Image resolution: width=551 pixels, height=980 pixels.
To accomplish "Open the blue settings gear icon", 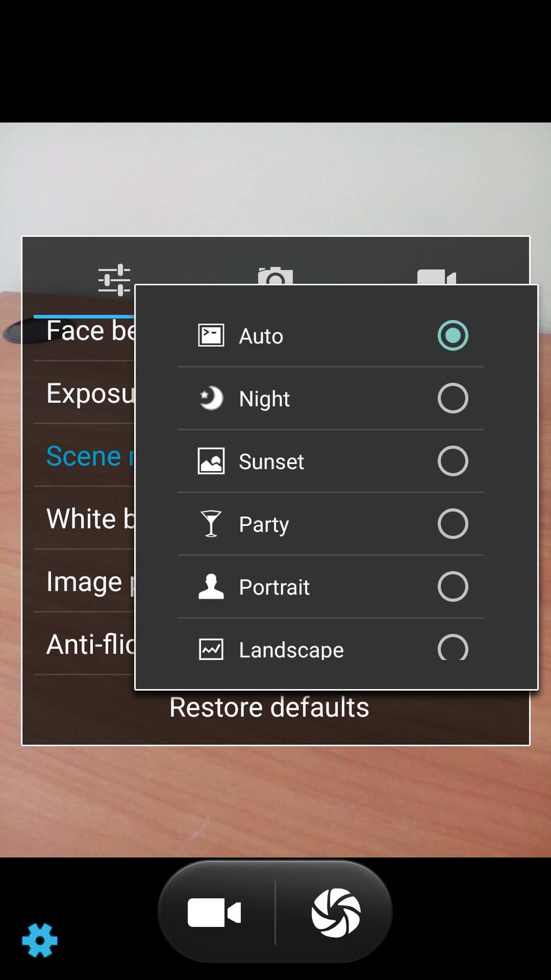I will (x=40, y=940).
